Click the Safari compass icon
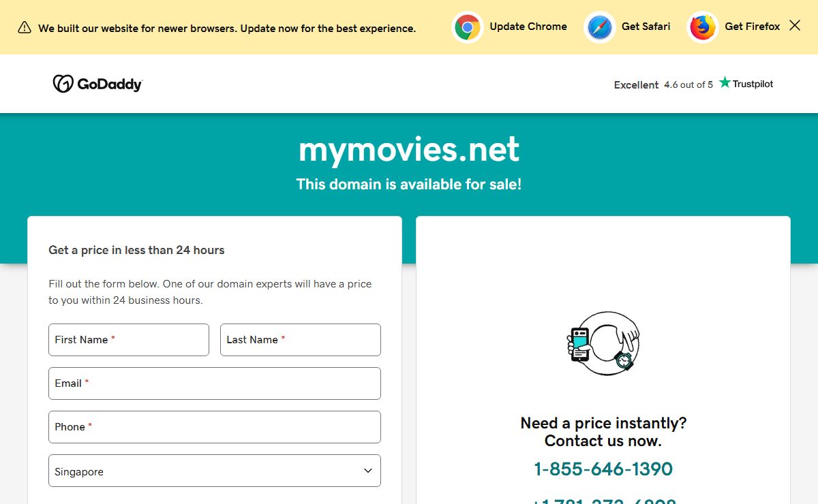The height and width of the screenshot is (504, 818). 600,27
